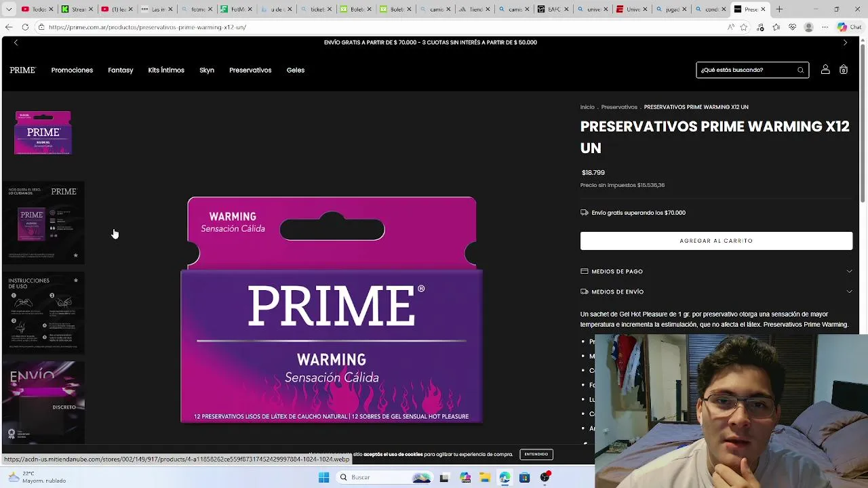Add page to favorites with star icon
Viewport: 868px width, 488px height.
click(744, 27)
